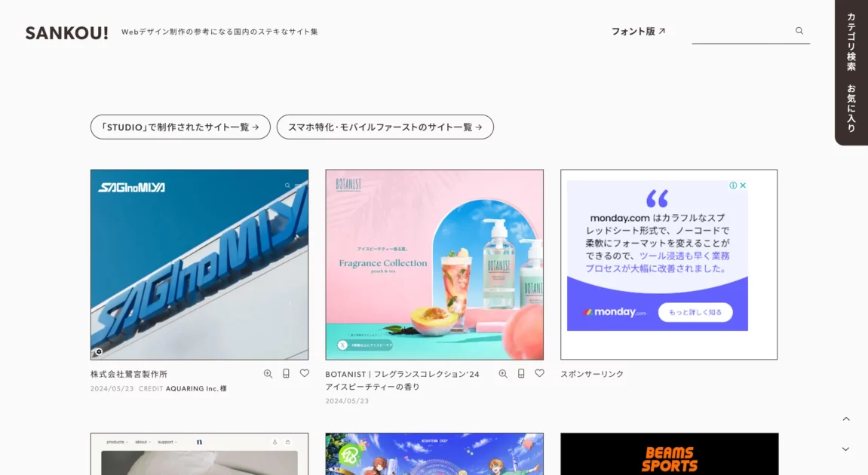Click the SANKOU! logo
The image size is (868, 475).
(67, 32)
